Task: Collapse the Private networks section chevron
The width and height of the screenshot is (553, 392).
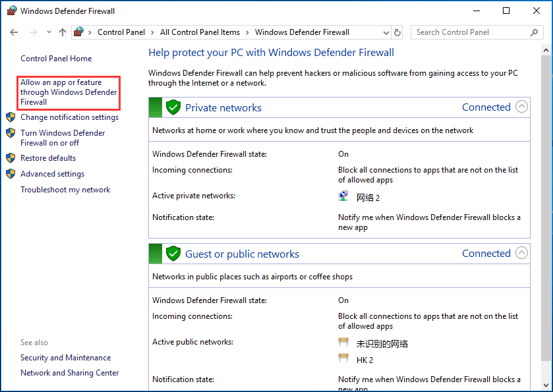Action: tap(521, 107)
